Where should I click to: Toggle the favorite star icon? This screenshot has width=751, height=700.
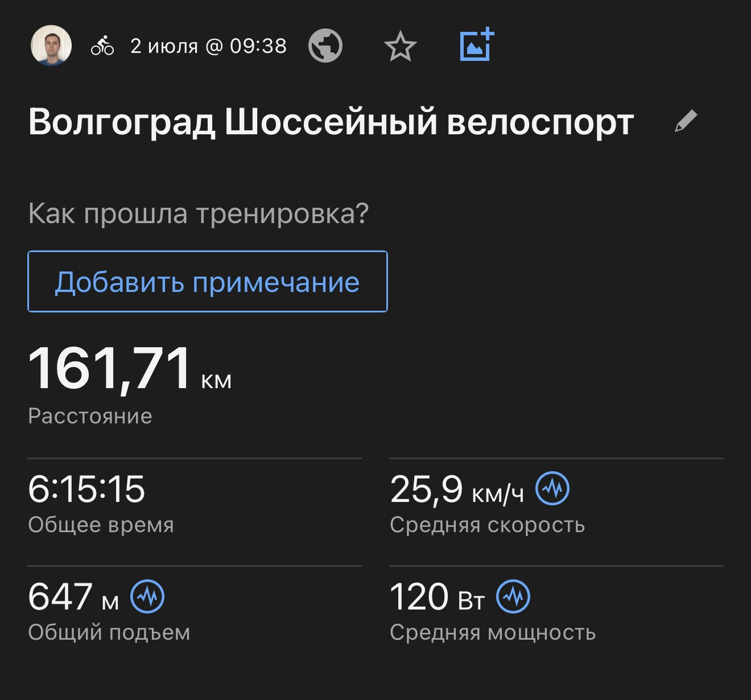pos(401,46)
